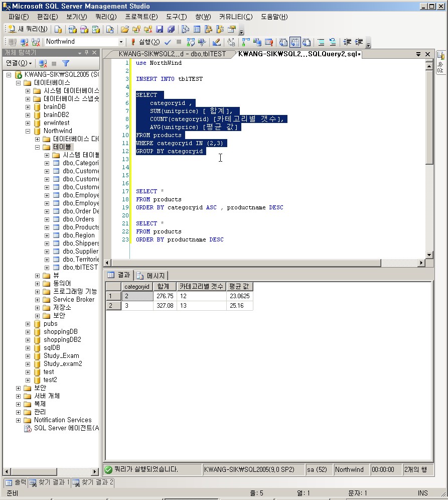Open the 도움말(H) menu
Image resolution: width=448 pixels, height=500 pixels.
pos(274,17)
